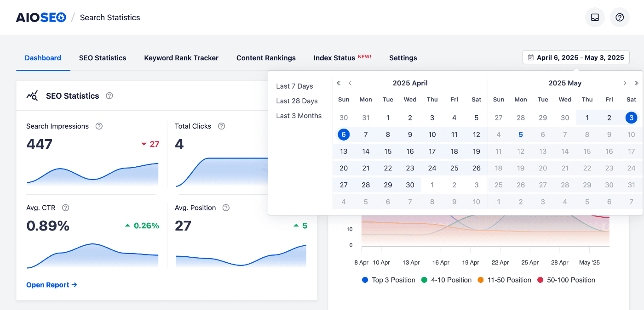The width and height of the screenshot is (644, 310).
Task: Click the SEO Statistics chart-magnifier icon
Action: tap(32, 96)
